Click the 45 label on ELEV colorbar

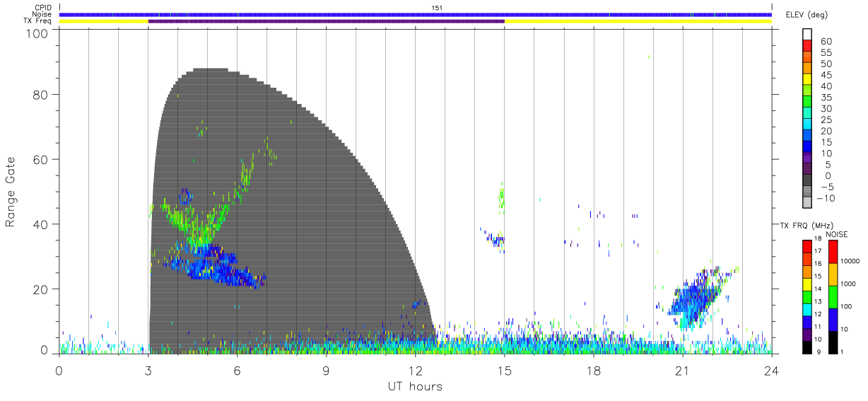[826, 75]
